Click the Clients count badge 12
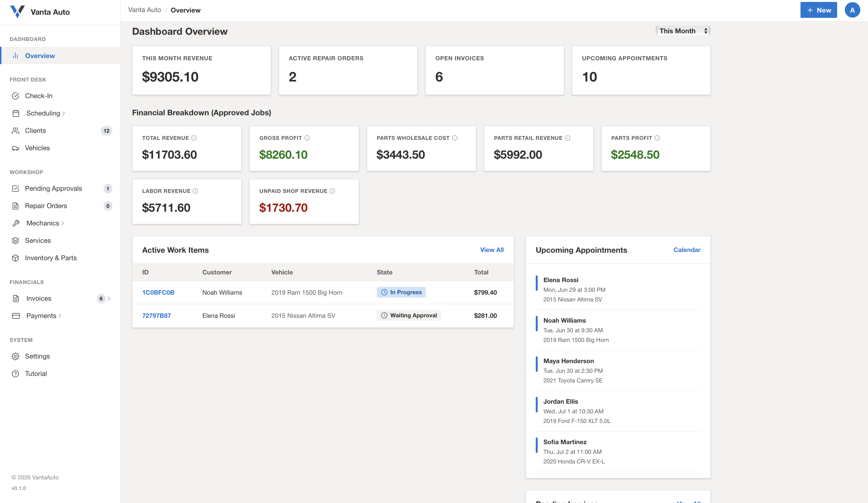868x503 pixels. pos(106,131)
